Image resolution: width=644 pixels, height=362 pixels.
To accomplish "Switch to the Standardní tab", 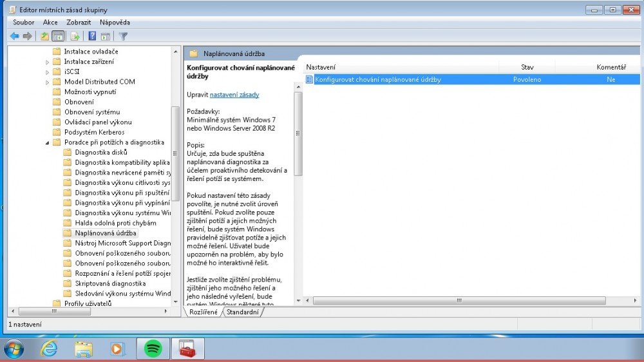I will pyautogui.click(x=242, y=312).
